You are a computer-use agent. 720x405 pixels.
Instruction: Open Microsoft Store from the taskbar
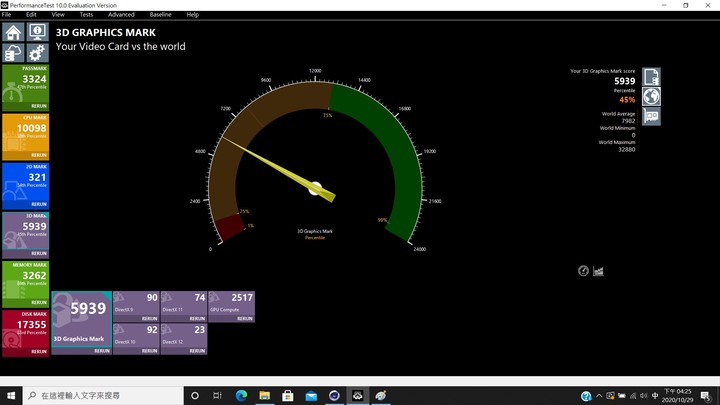coord(288,395)
